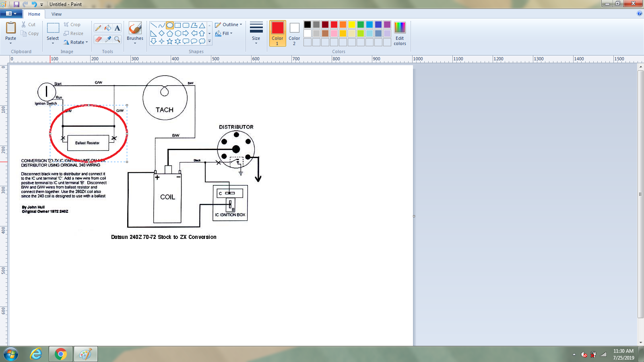Click the Resize button
644x362 pixels.
point(74,33)
